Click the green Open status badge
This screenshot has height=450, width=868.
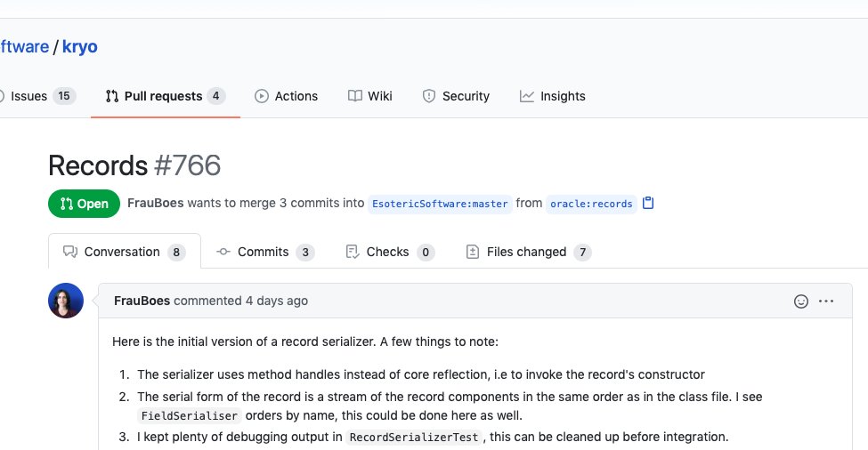click(85, 204)
